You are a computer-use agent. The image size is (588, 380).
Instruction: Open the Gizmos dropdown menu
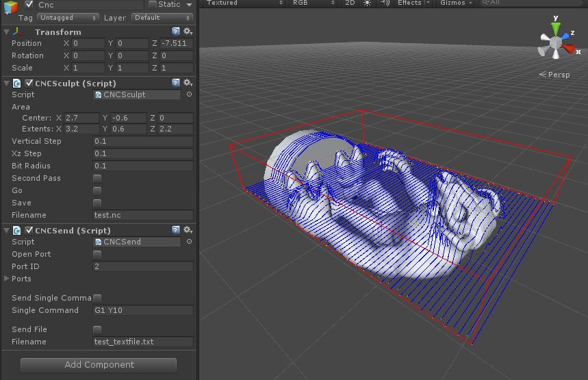456,3
